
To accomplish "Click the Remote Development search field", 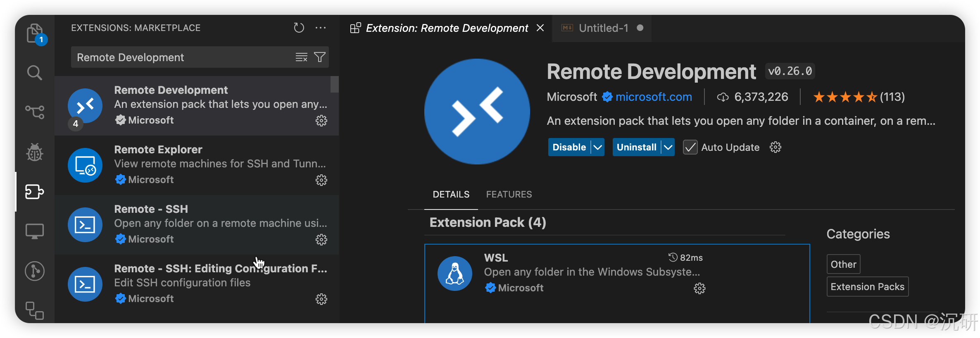I will click(182, 57).
